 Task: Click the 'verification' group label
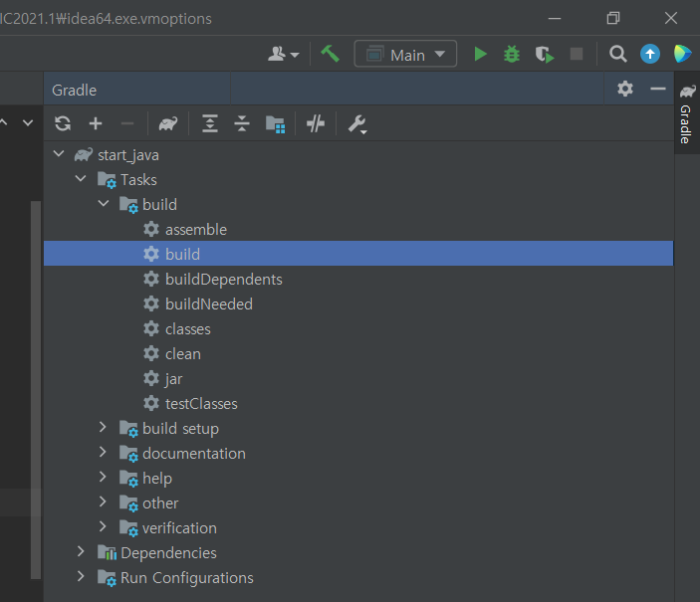point(179,528)
